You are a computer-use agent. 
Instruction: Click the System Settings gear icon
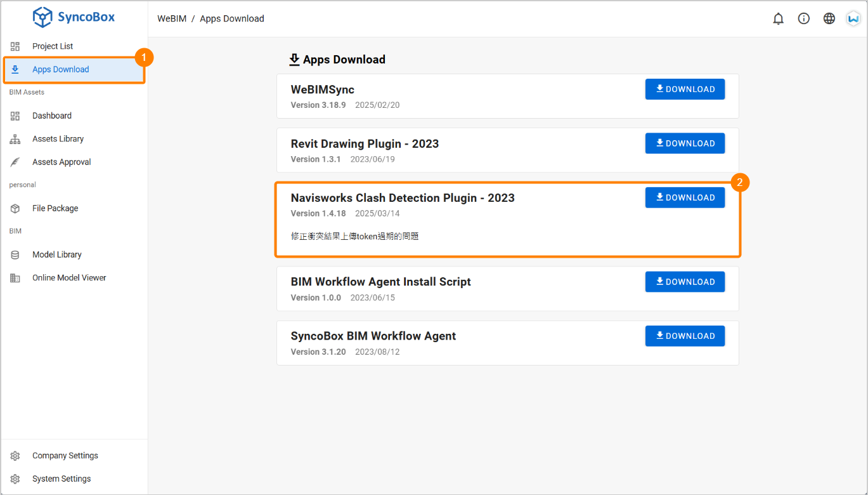tap(15, 478)
